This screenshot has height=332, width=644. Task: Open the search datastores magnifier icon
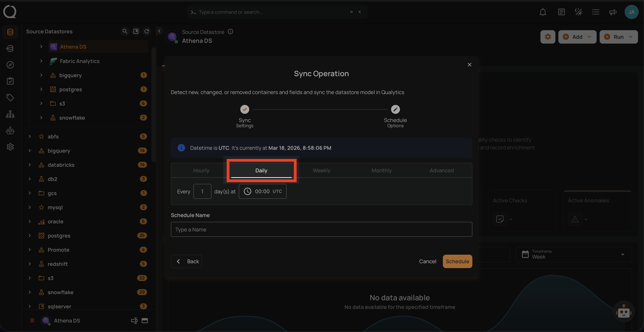(124, 31)
